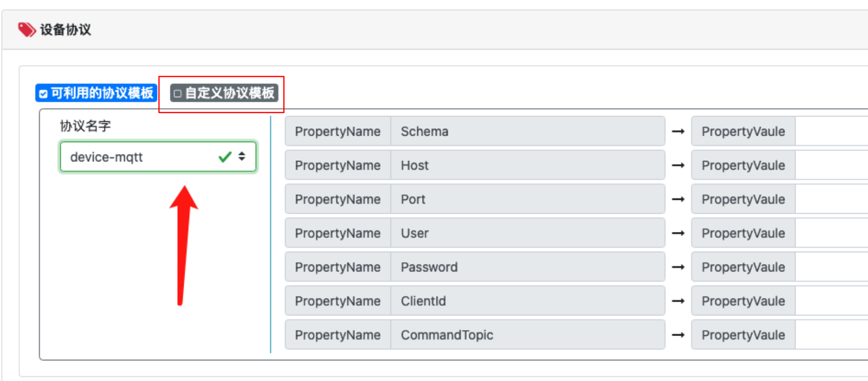Click the arrow icon after Host
The image size is (868, 381).
pos(678,165)
